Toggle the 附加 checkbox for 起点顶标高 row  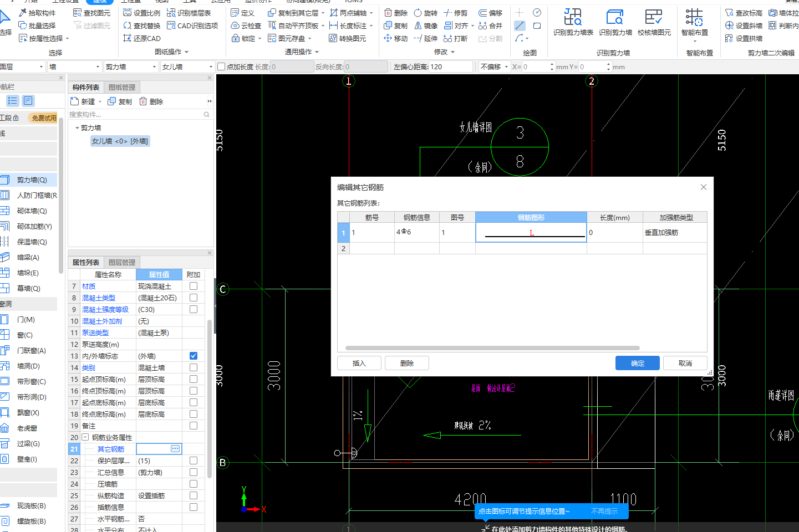194,379
